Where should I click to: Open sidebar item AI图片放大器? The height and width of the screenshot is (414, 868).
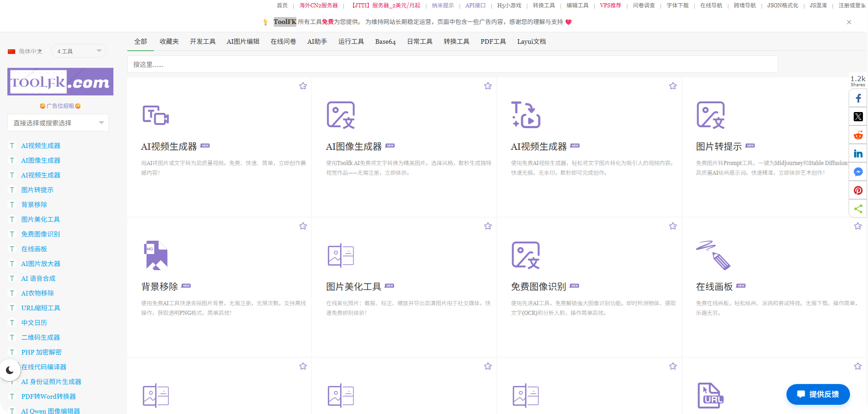[x=41, y=264]
